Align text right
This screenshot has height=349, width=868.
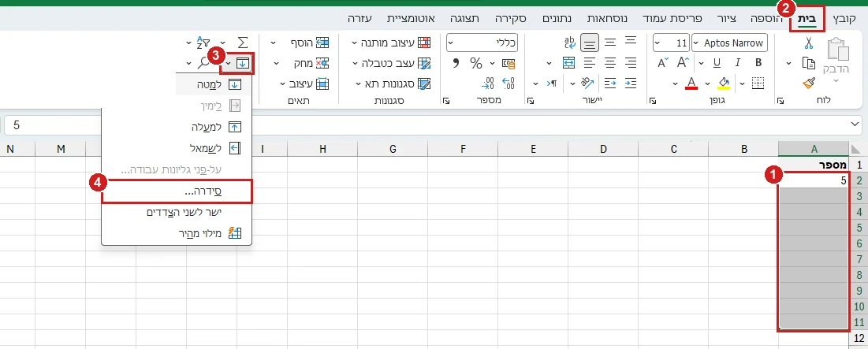(x=631, y=62)
